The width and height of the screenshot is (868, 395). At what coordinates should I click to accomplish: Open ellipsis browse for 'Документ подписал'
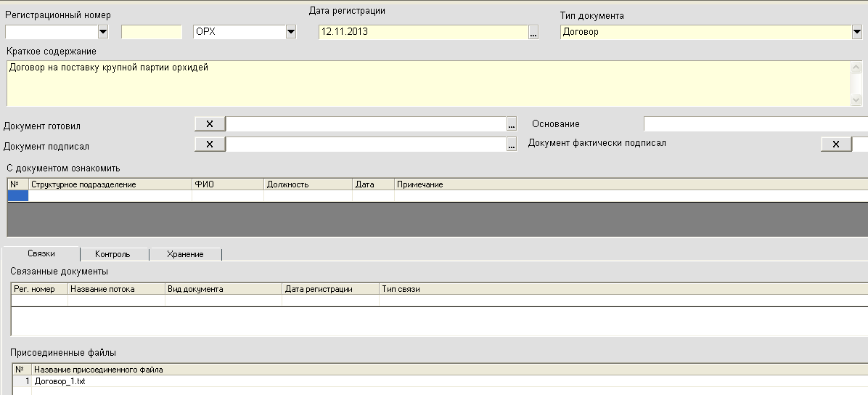[x=512, y=144]
